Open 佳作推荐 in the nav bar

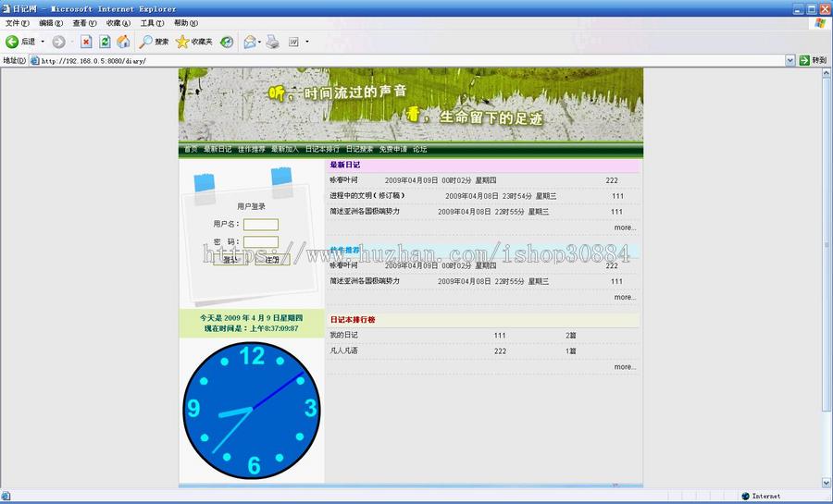(x=251, y=149)
